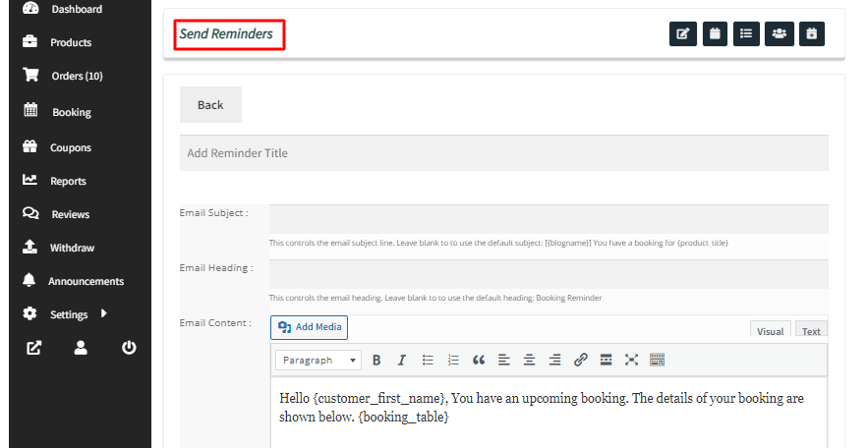
Task: Click the edit pencil header icon
Action: [x=683, y=33]
